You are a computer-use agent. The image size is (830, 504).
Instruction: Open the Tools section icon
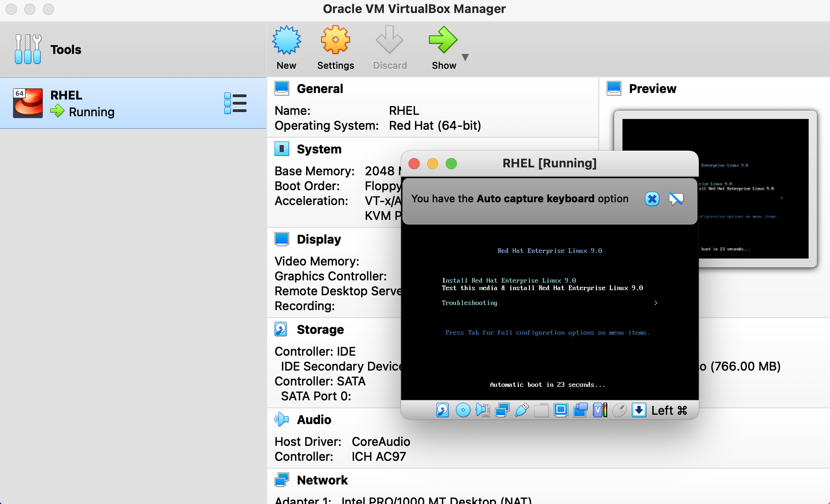point(28,49)
